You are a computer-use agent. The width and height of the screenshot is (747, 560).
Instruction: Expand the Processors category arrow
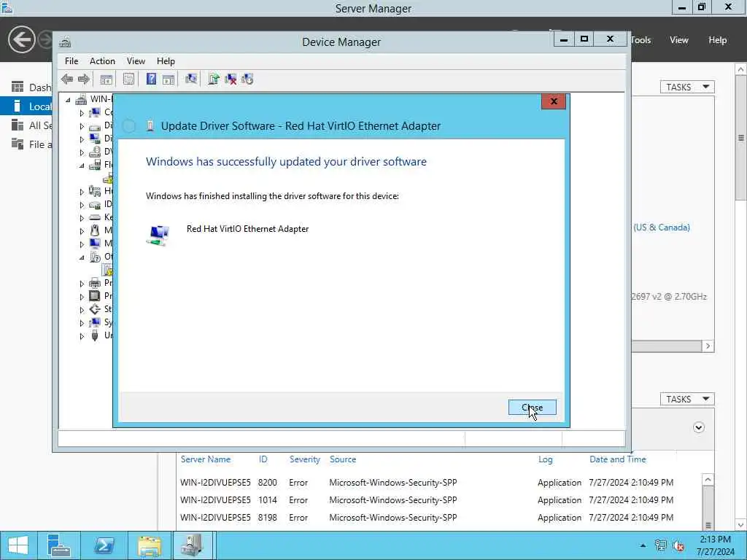click(82, 297)
